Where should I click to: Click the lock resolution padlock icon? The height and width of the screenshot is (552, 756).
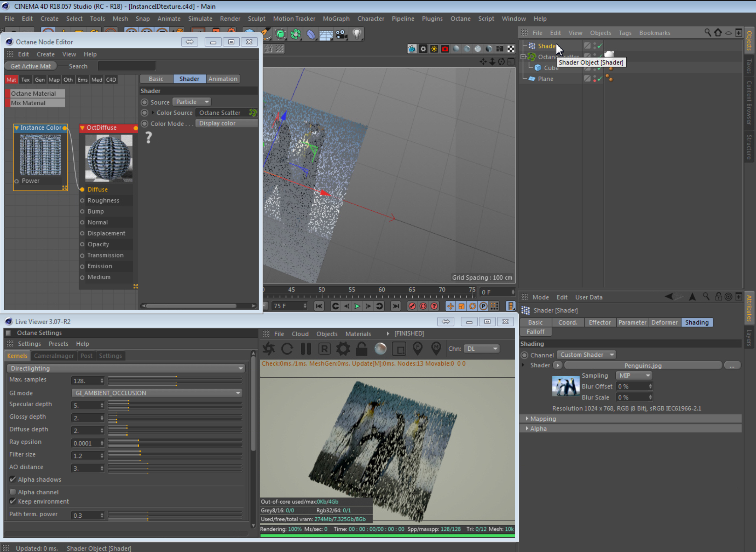[x=362, y=349]
